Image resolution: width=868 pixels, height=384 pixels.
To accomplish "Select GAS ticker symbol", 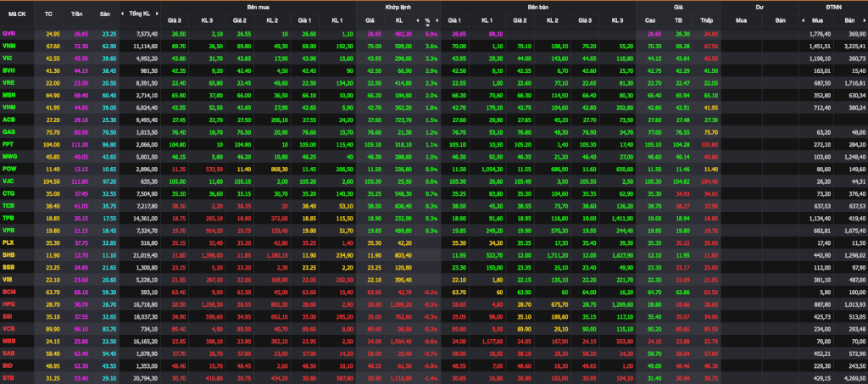I will (8, 131).
